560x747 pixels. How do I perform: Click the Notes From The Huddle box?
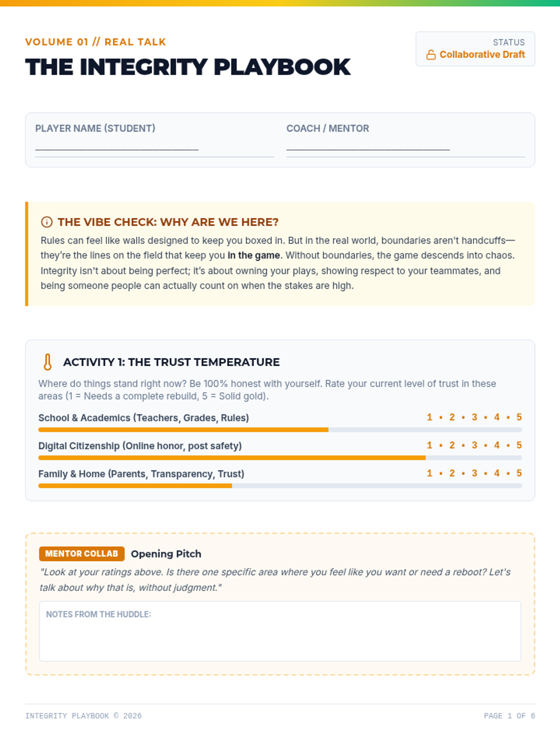[x=280, y=631]
